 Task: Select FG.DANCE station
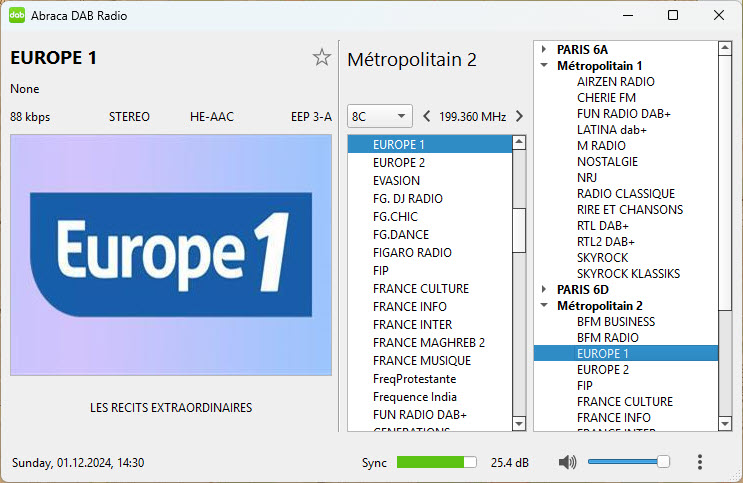(x=430, y=235)
